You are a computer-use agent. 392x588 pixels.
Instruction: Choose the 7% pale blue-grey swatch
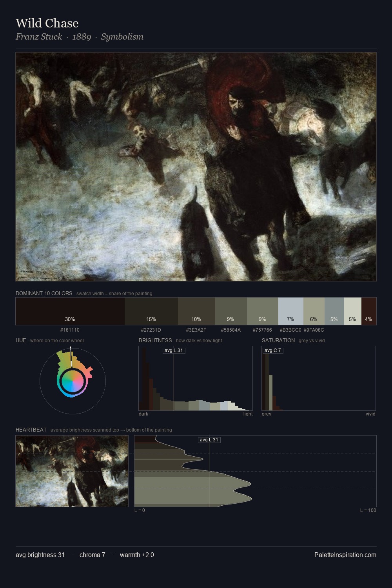click(x=291, y=311)
